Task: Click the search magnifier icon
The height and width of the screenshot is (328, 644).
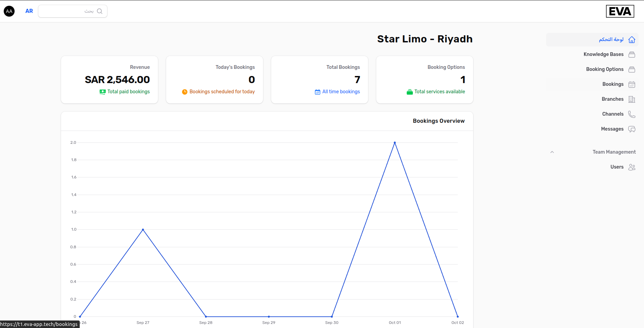Action: pos(99,11)
